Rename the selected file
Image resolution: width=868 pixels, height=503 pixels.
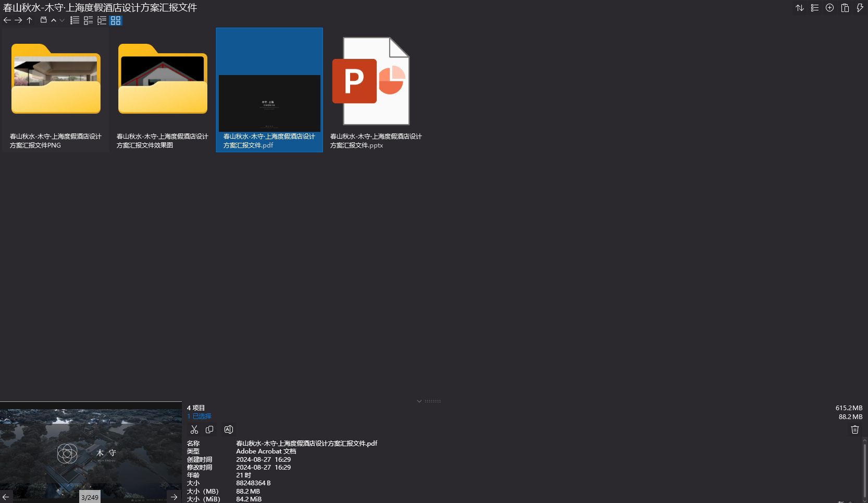228,430
